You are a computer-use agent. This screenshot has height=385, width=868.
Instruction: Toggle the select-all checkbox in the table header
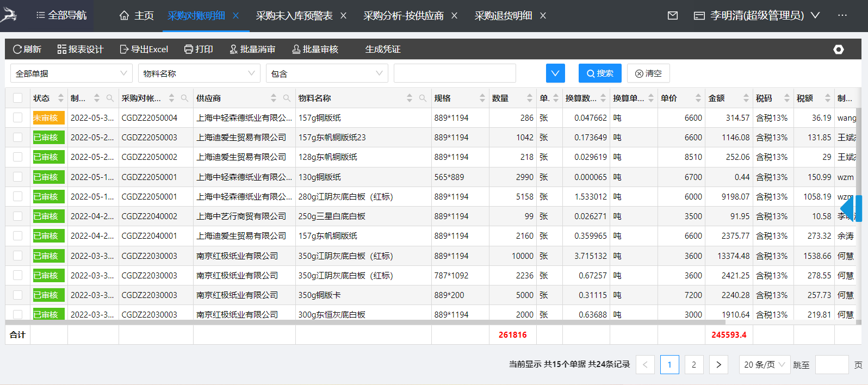pos(18,98)
